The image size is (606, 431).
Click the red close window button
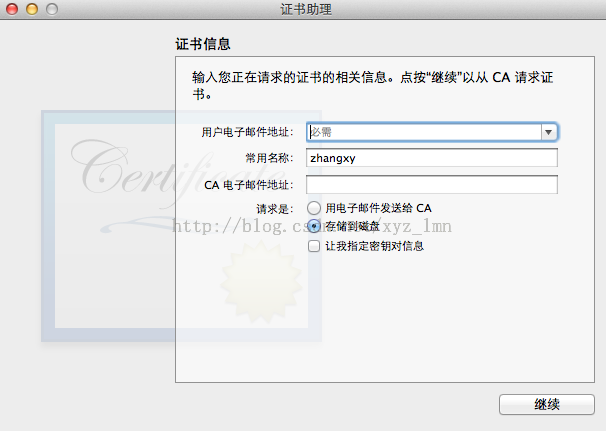click(x=12, y=9)
